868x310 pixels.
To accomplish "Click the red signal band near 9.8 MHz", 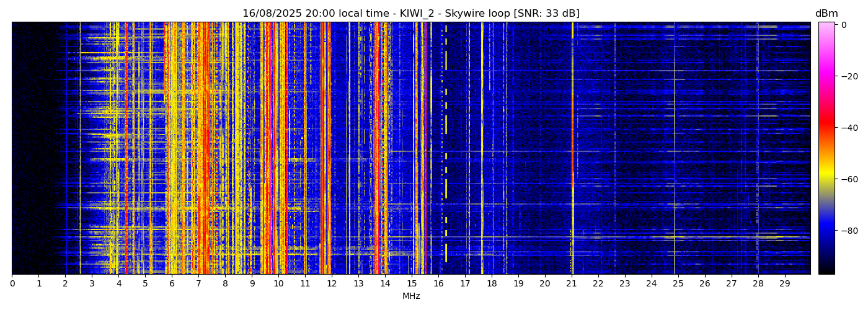I will (272, 148).
